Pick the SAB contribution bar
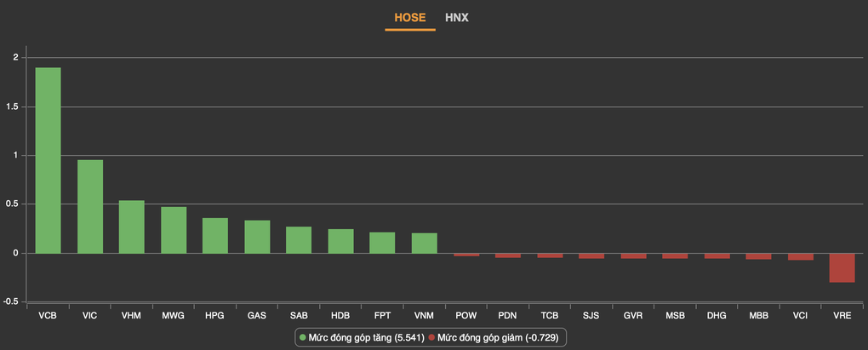Screen dimensions: 868x350 299,240
